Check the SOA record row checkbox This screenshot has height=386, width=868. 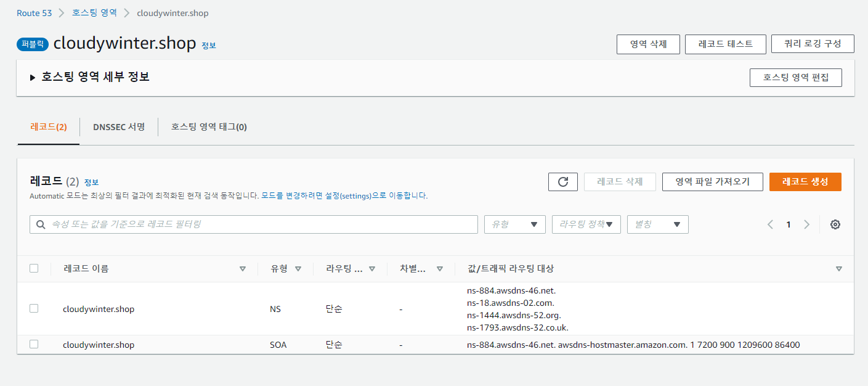coord(34,344)
